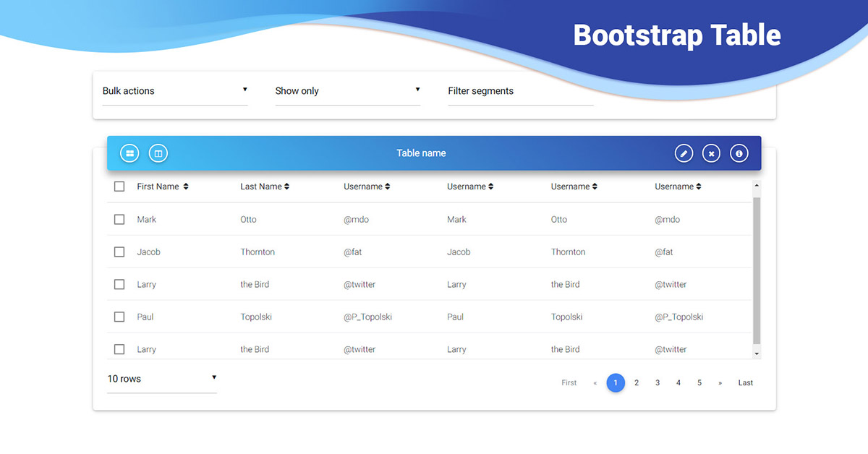Select the grid view icon on the left

[129, 153]
